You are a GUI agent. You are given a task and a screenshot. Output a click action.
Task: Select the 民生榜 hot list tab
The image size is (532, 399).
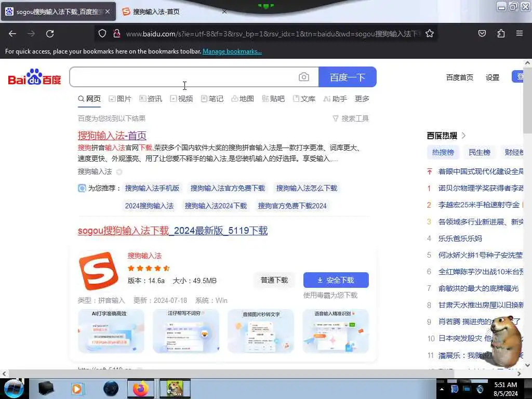click(x=480, y=152)
